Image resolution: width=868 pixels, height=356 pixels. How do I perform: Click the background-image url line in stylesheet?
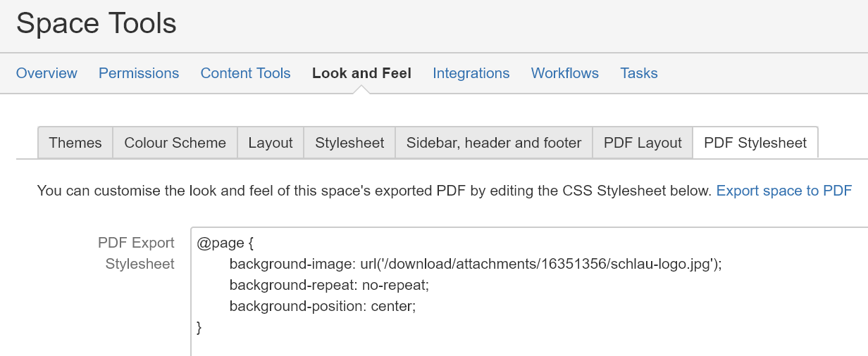[476, 265]
